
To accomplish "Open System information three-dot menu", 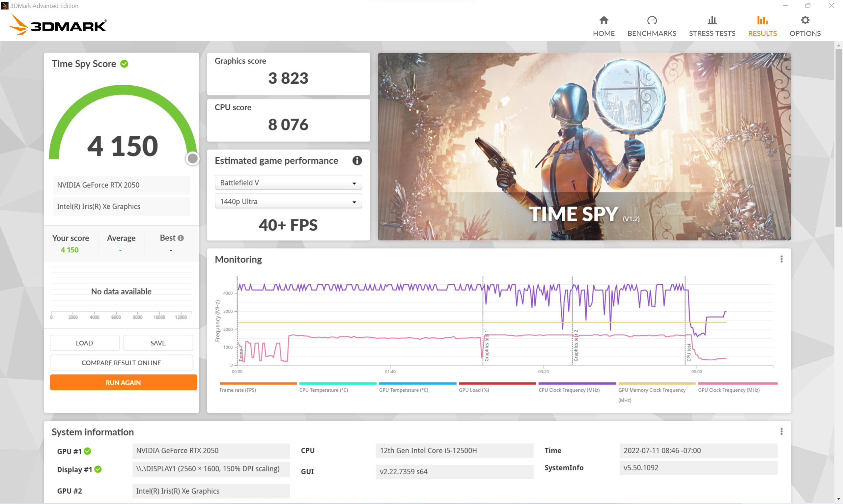I will [781, 431].
